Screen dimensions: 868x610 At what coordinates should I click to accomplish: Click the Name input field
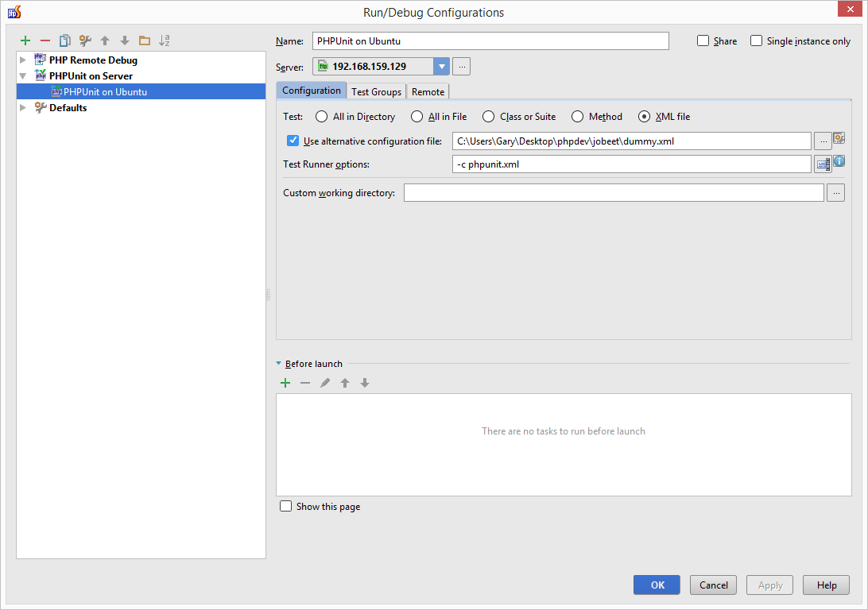point(490,41)
